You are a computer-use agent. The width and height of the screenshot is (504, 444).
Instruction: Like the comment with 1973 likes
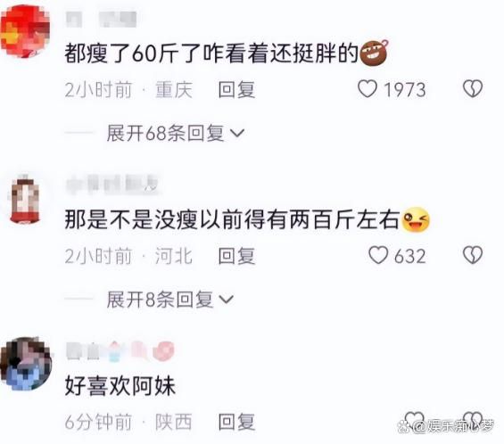368,89
